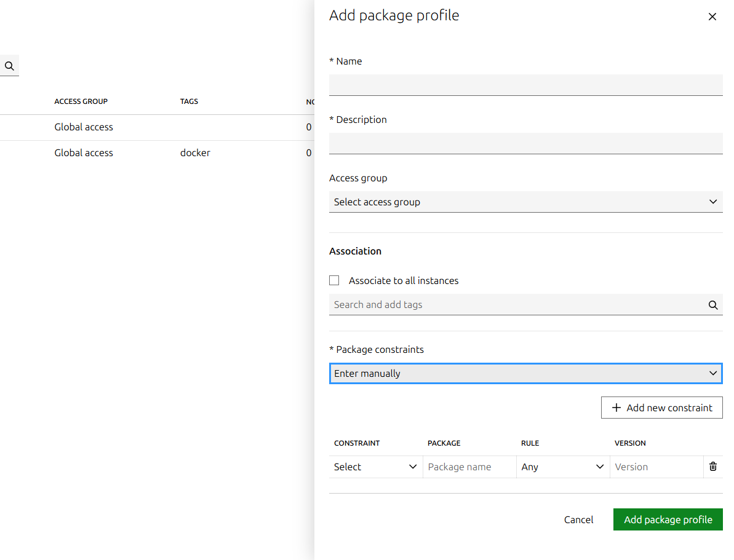This screenshot has width=734, height=560.
Task: Click the tags search magnifier icon
Action: click(x=712, y=305)
